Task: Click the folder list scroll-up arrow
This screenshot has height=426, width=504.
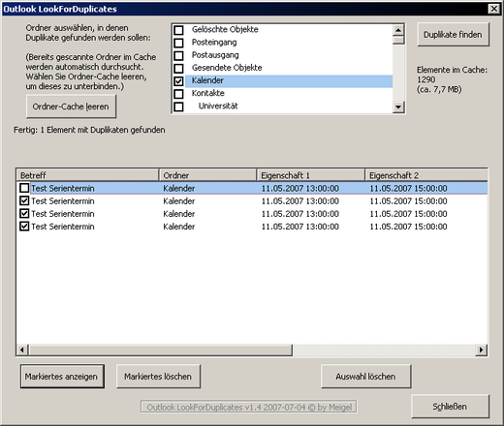Action: 398,30
